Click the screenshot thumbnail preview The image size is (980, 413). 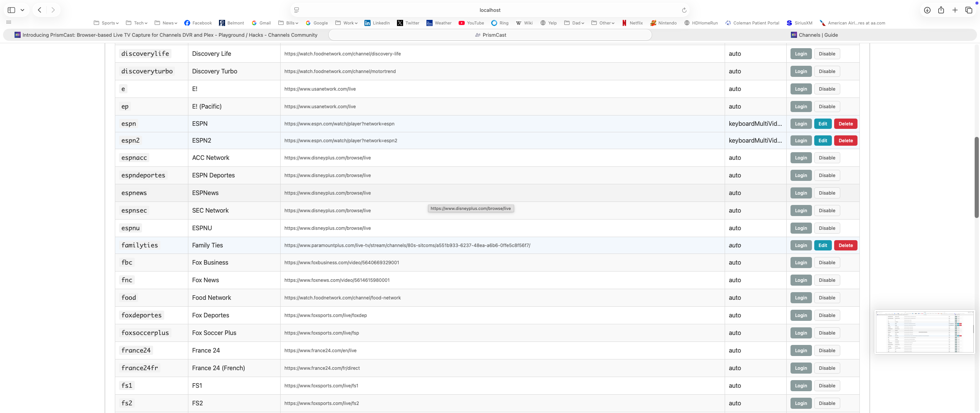(924, 332)
